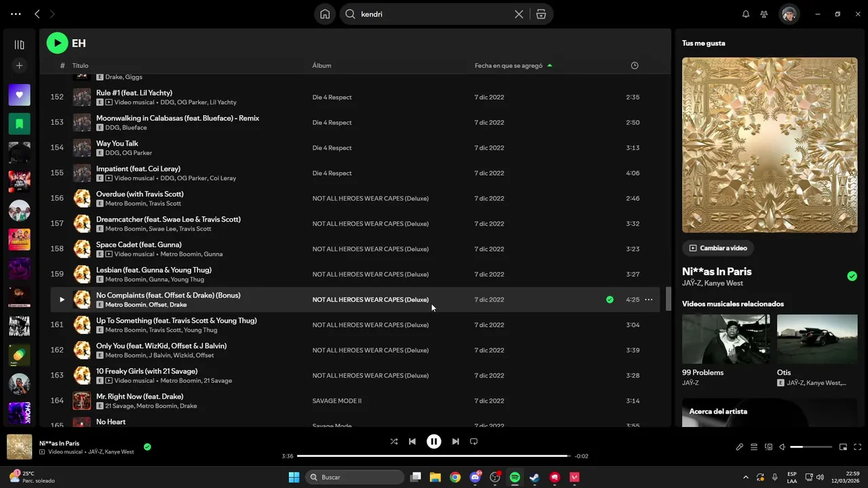Viewport: 868px width, 488px height.
Task: Select 10 Freaky Girls (with 21 Savage)
Action: (147, 371)
